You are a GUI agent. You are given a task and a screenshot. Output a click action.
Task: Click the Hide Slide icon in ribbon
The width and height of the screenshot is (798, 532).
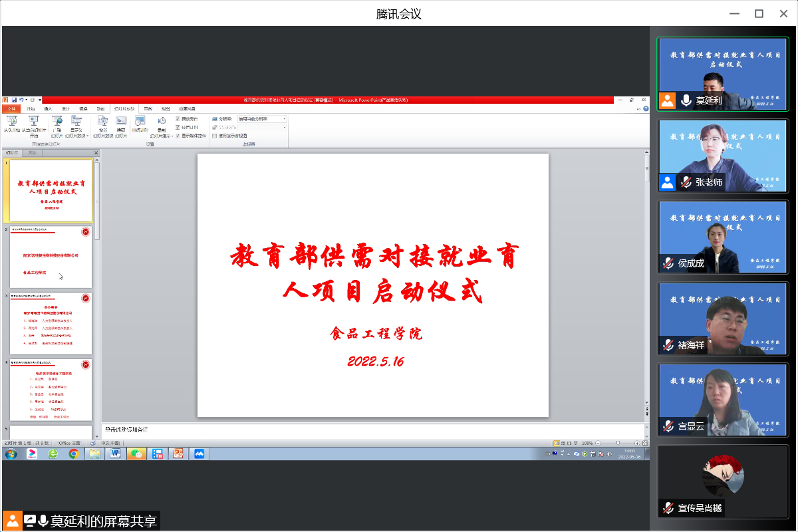(121, 121)
